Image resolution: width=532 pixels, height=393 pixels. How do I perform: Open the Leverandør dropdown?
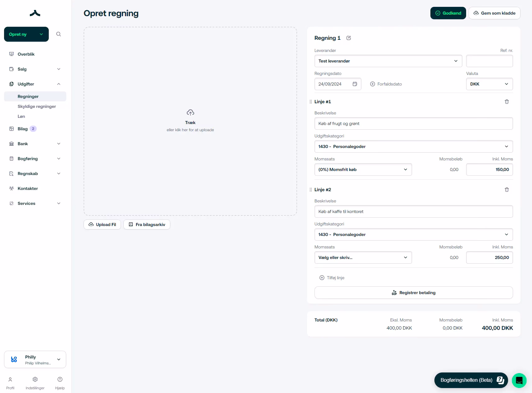pos(388,61)
